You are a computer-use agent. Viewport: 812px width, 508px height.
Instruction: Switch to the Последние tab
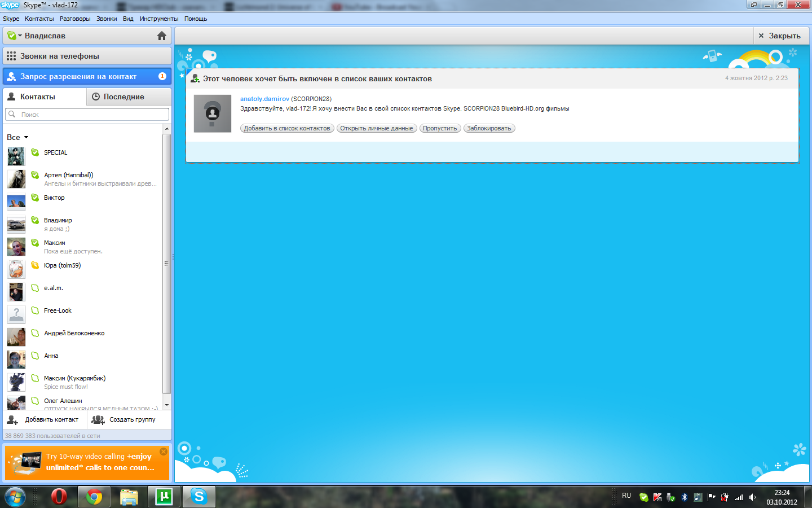point(129,97)
